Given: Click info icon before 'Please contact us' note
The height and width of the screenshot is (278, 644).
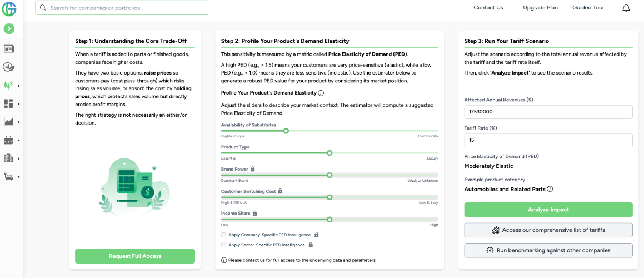Looking at the screenshot, I should 224,260.
